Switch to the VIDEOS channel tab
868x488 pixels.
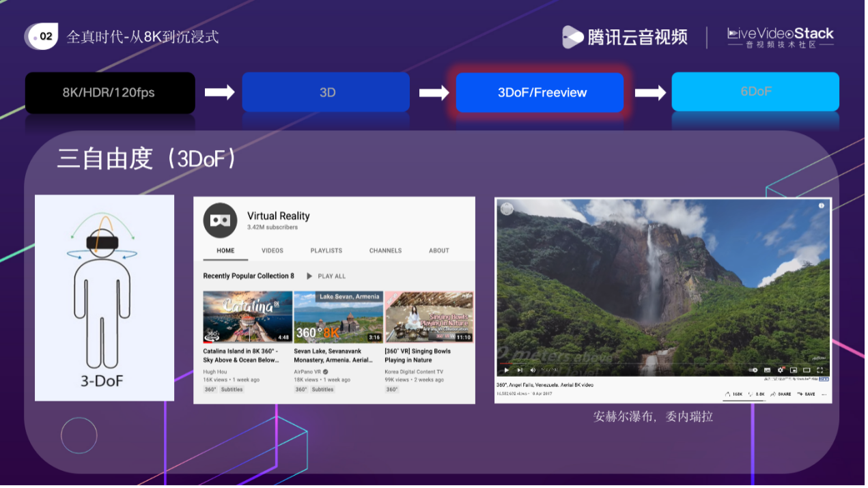272,250
